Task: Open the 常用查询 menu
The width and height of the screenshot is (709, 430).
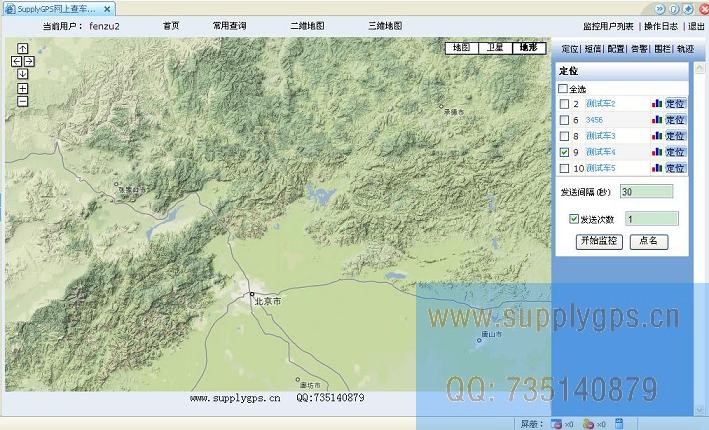Action: [229, 25]
